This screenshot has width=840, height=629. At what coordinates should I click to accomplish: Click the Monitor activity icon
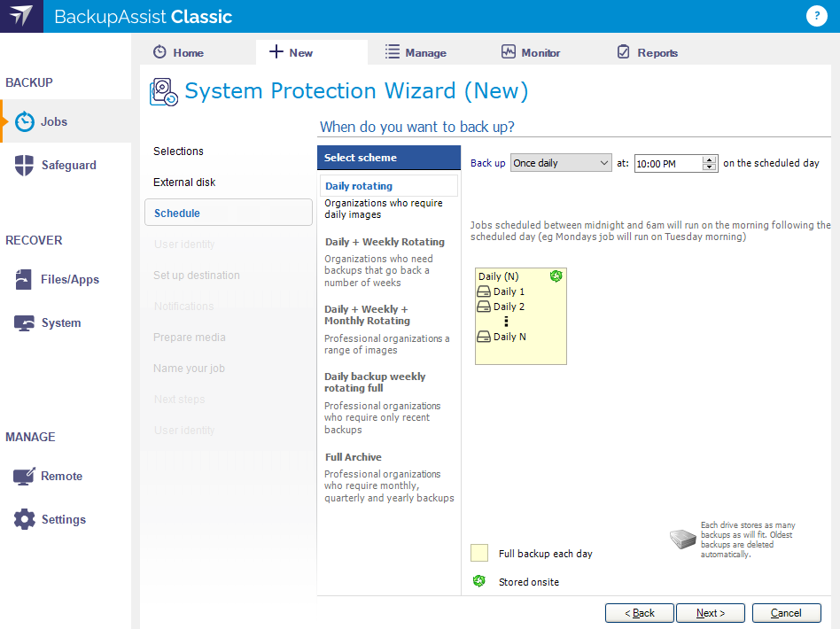point(509,51)
